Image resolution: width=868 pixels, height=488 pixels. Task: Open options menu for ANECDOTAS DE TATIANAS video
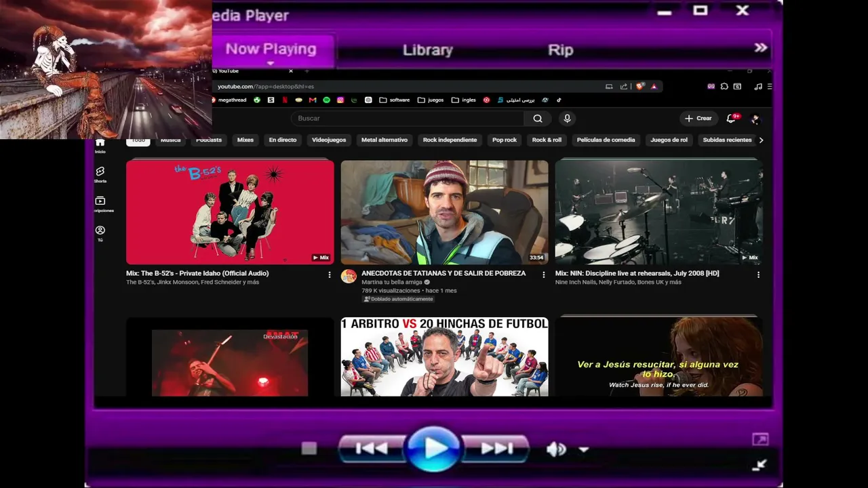(x=543, y=274)
